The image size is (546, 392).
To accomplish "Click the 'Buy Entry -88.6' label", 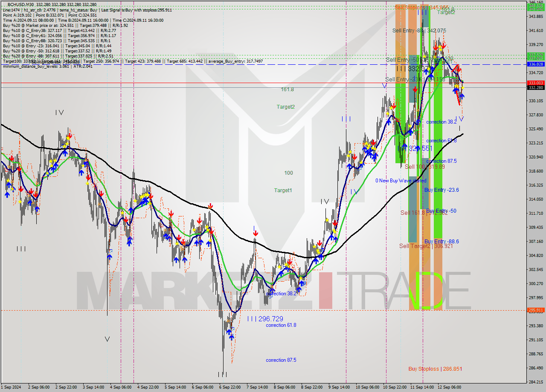I will pos(441,242).
